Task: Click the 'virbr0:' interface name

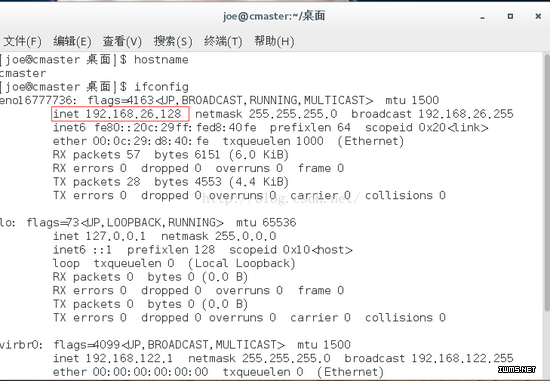Action: (21, 345)
